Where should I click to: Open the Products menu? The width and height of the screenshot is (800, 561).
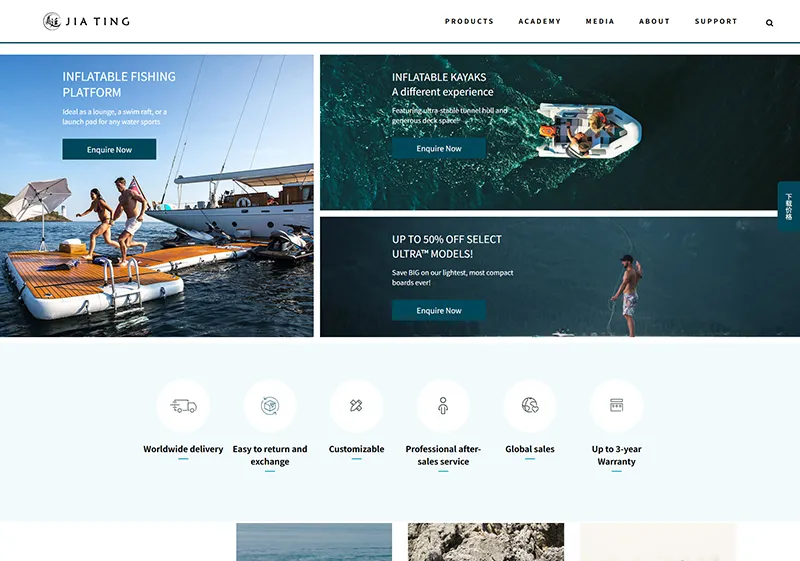coord(469,21)
